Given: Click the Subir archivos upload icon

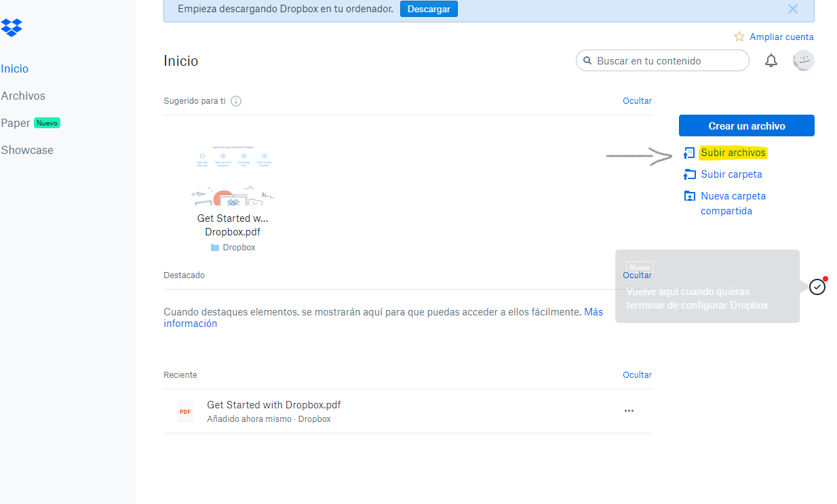Looking at the screenshot, I should coord(689,153).
